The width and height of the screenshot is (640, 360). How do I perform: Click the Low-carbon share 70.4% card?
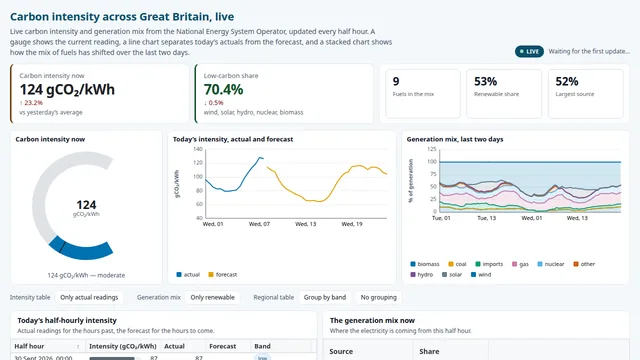coord(284,93)
